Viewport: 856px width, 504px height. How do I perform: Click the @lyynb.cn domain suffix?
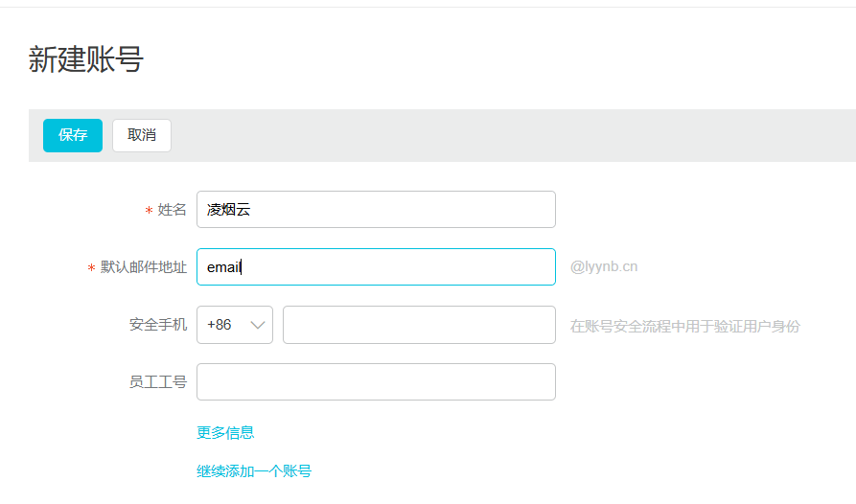tap(604, 267)
